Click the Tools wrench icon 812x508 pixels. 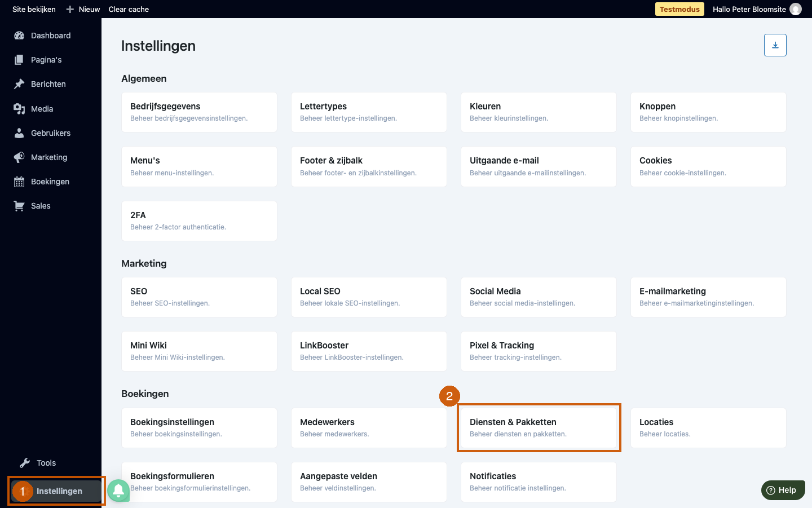(25, 463)
